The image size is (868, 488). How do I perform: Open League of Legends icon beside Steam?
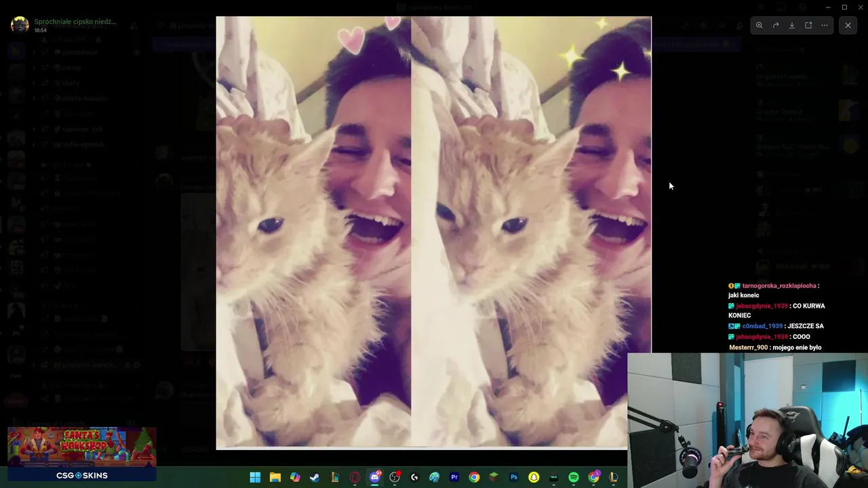point(334,477)
